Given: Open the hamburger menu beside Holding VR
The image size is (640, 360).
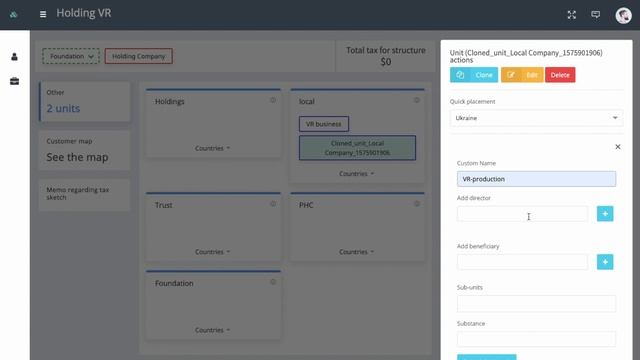Looking at the screenshot, I should point(43,14).
